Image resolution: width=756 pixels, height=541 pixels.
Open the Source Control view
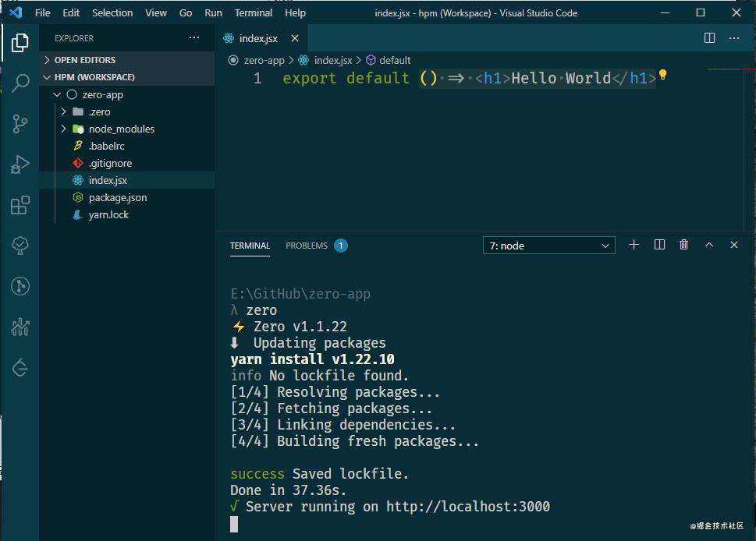point(20,124)
